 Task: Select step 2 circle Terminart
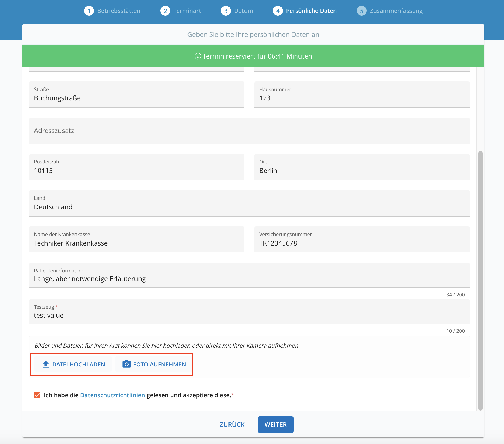[165, 11]
